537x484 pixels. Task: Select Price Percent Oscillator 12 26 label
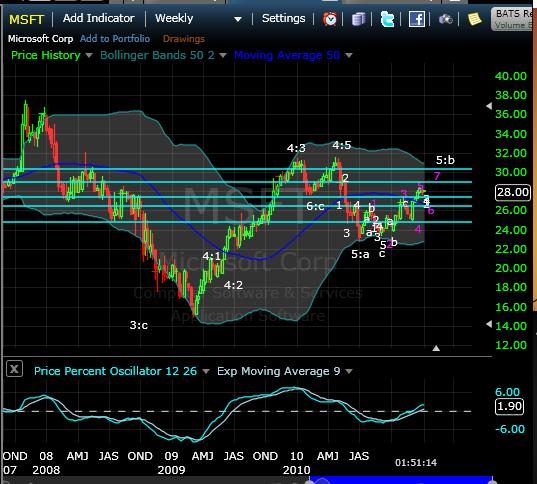(x=115, y=371)
